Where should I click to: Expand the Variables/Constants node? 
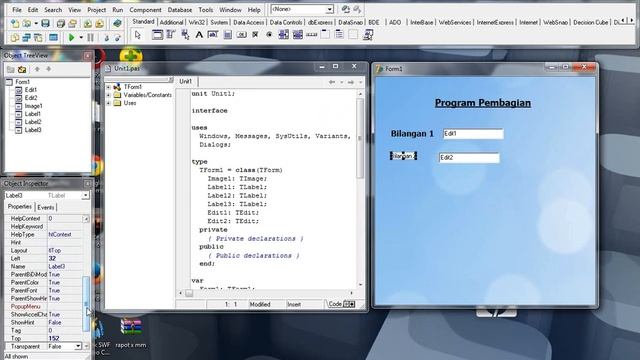(109, 95)
